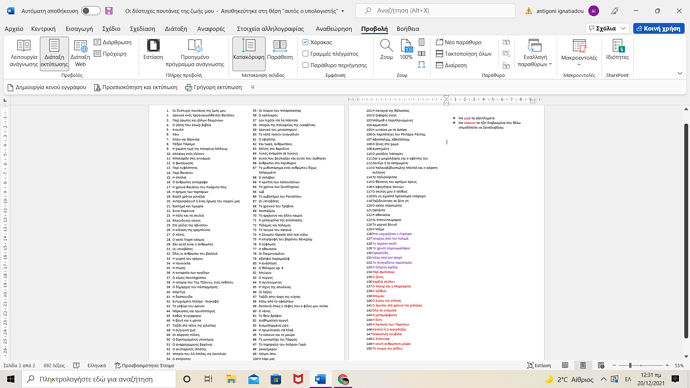This screenshot has width=690, height=388.
Task: Click language indicator Ελληνικά in status bar
Action: pos(96,366)
